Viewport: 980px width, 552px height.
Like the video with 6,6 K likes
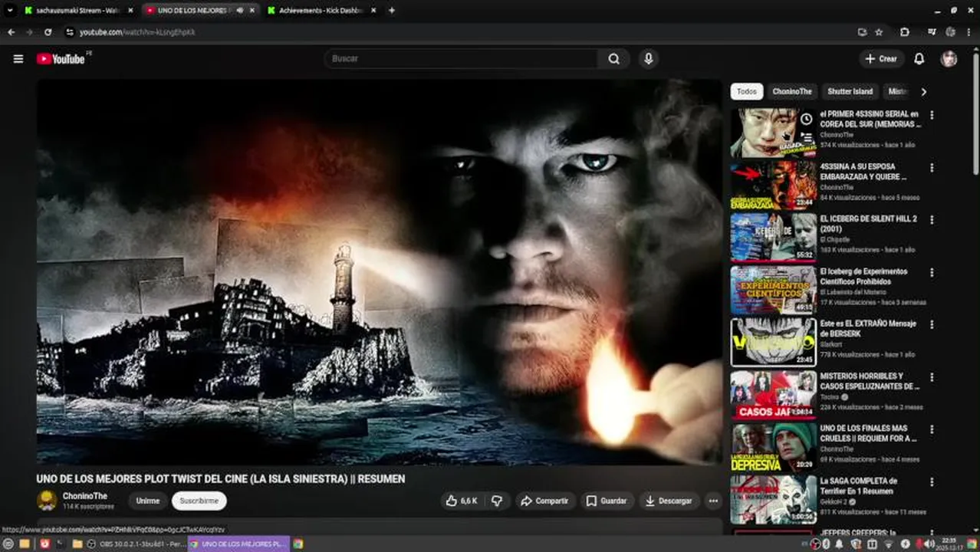[x=462, y=501]
